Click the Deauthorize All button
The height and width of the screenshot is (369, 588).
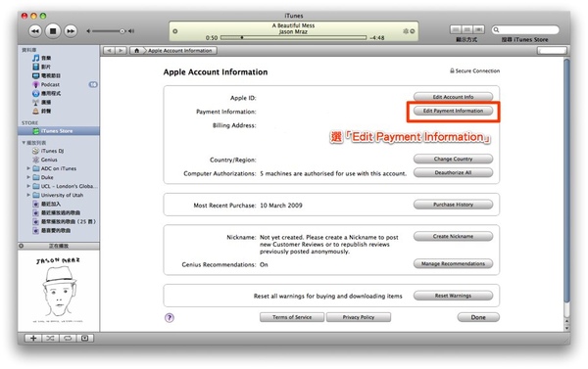(453, 172)
